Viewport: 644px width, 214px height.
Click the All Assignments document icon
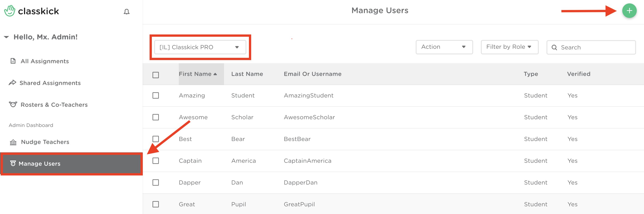coord(13,61)
